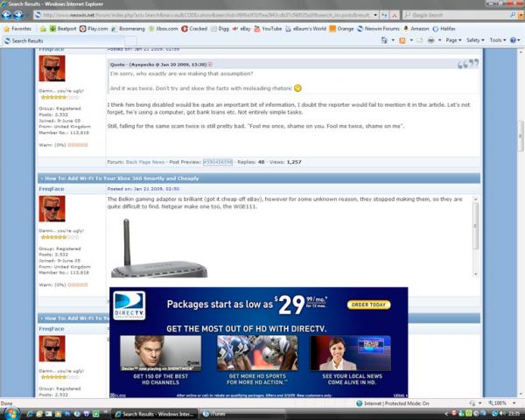Click the quote marks icon in first post
Image resolution: width=525 pixels, height=420 pixels.
coord(468,64)
